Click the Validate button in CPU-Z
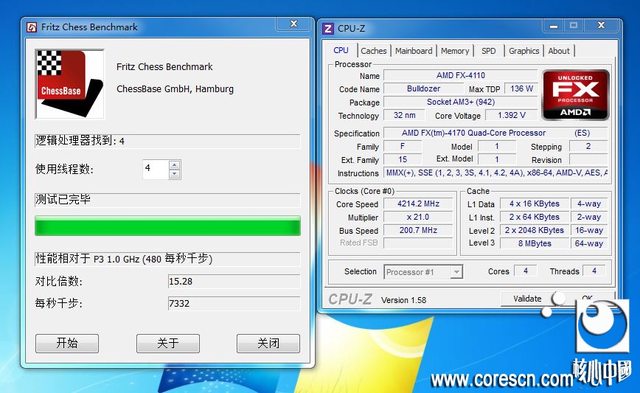640x393 pixels. [527, 299]
